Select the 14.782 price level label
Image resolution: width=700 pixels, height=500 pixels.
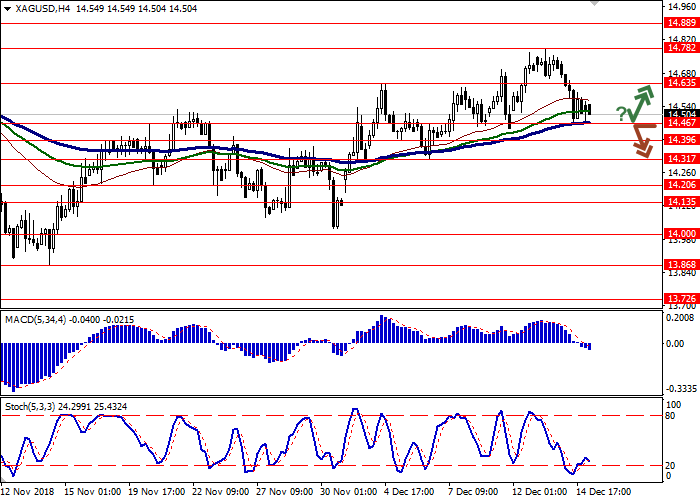pos(681,47)
